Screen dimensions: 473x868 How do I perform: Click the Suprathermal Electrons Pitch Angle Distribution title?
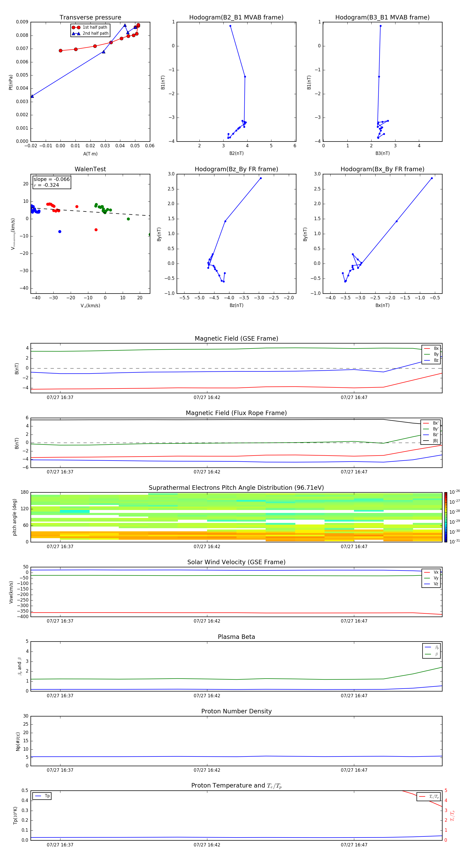point(236,488)
